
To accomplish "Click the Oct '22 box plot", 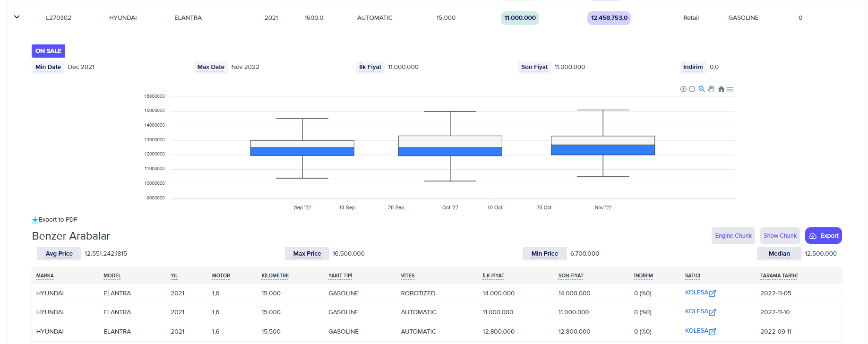I will 450,146.
